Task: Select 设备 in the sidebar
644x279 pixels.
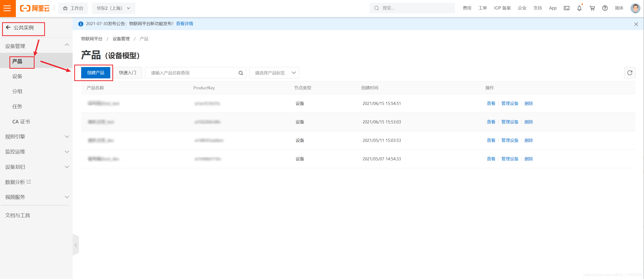Action: point(17,76)
